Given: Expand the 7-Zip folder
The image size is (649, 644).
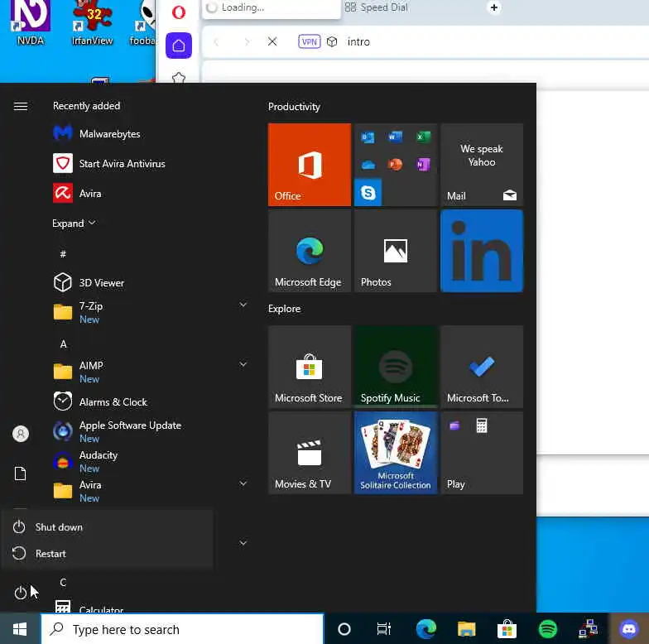Looking at the screenshot, I should point(243,305).
